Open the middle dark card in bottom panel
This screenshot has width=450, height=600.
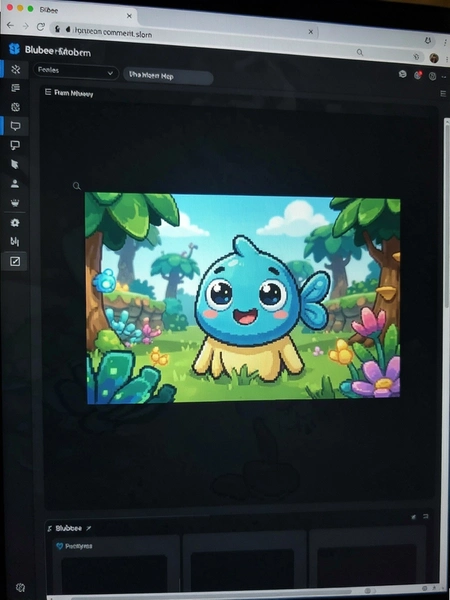point(245,562)
